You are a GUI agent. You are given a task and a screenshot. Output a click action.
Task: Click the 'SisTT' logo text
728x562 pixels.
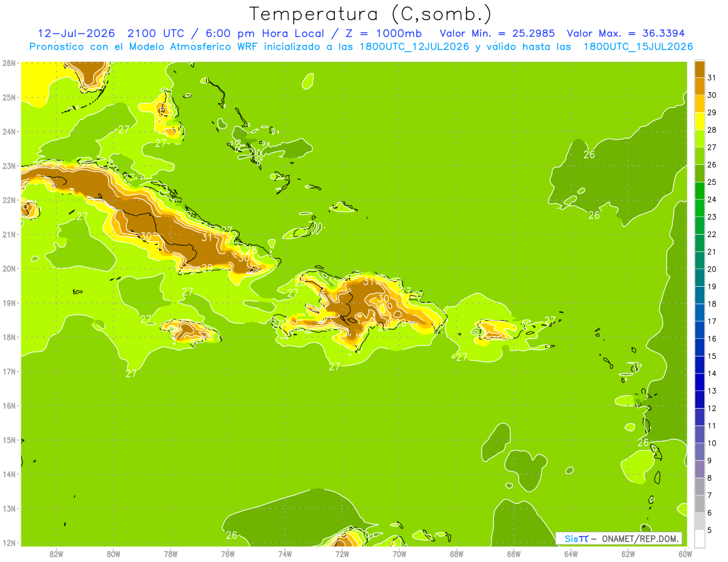[x=576, y=538]
